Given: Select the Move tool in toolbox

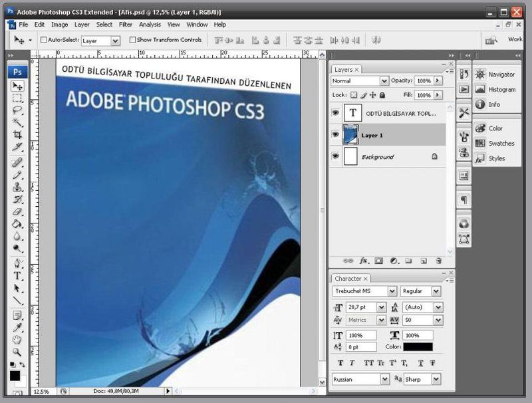Looking at the screenshot, I should [x=17, y=86].
